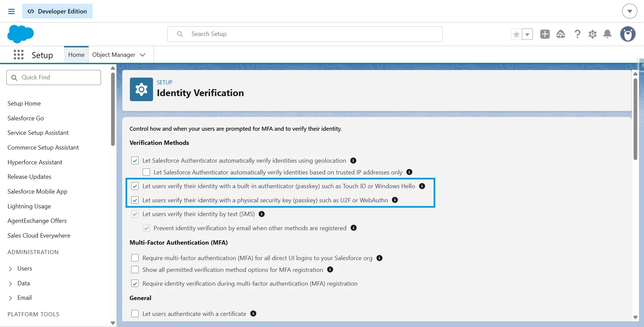Click sidebar scrollbar up arrow
This screenshot has width=644, height=327.
click(x=113, y=68)
